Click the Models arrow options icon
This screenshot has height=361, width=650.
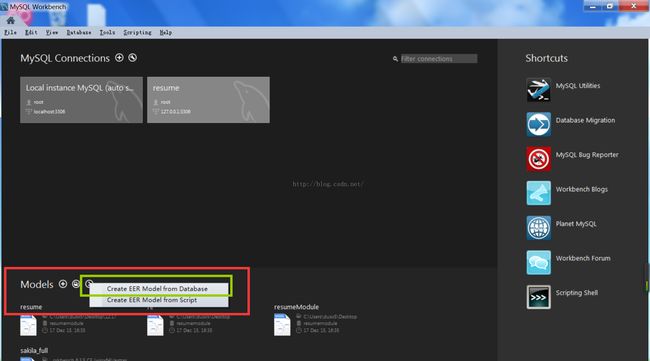click(x=88, y=284)
